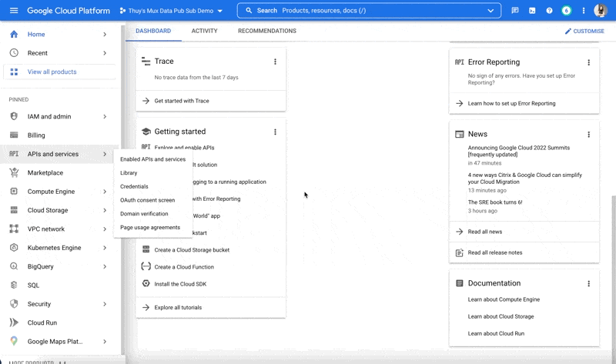Expand Kubernetes Engine submenu chevron
616x364 pixels.
pos(105,247)
